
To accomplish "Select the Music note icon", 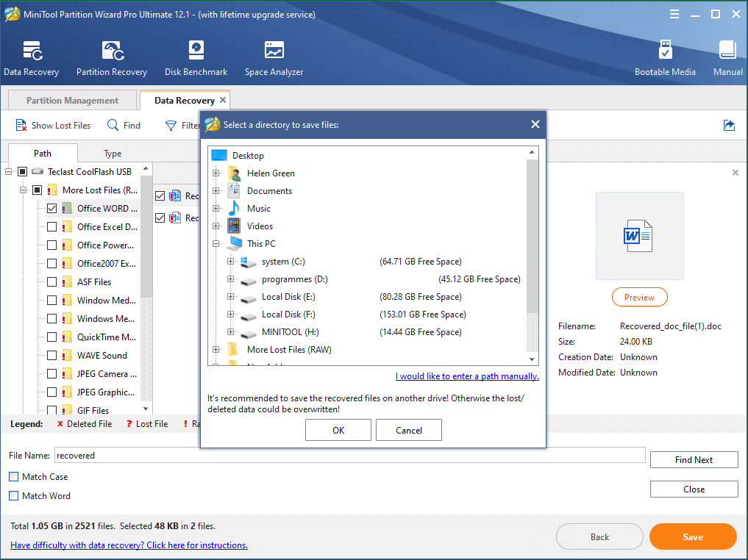I will tap(234, 208).
